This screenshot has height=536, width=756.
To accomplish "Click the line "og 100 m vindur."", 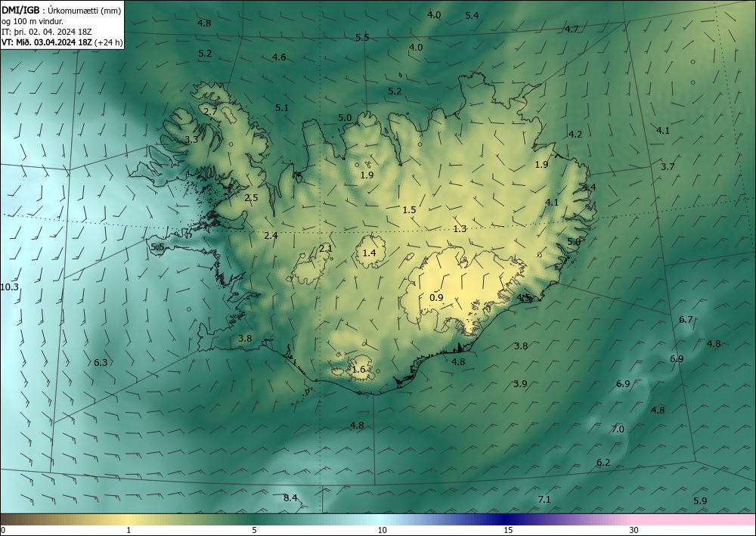I will pos(33,20).
